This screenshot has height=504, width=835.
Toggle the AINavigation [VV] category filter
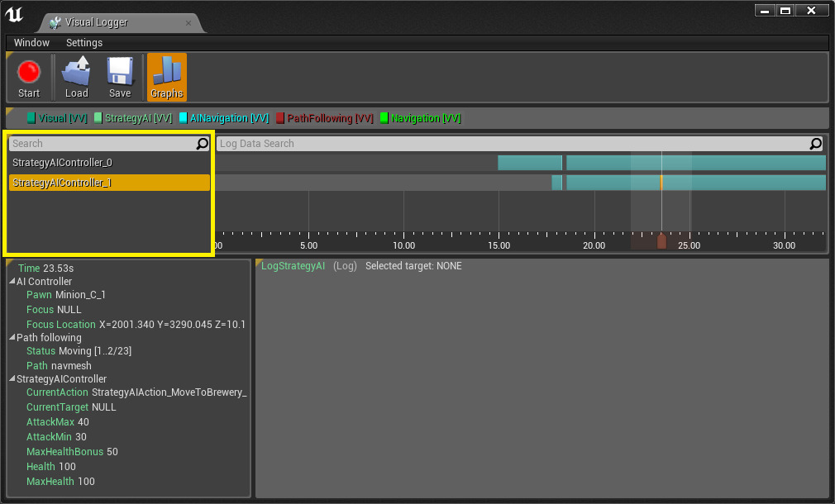[x=224, y=118]
